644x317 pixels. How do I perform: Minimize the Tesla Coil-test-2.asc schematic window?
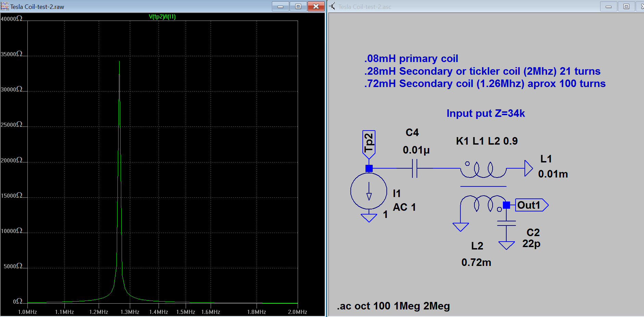pos(609,6)
